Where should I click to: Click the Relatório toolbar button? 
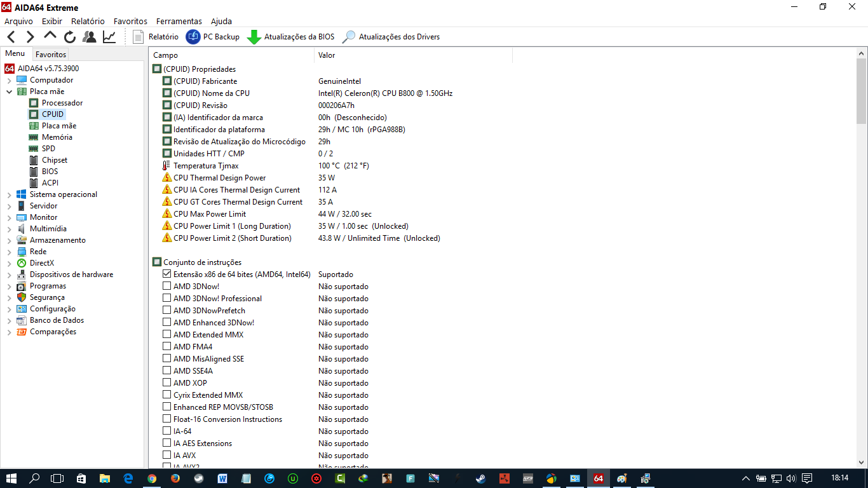[x=156, y=37]
